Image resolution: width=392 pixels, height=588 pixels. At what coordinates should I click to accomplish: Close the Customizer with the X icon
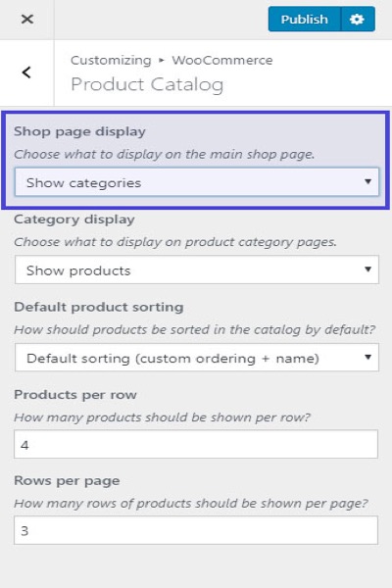click(x=27, y=20)
